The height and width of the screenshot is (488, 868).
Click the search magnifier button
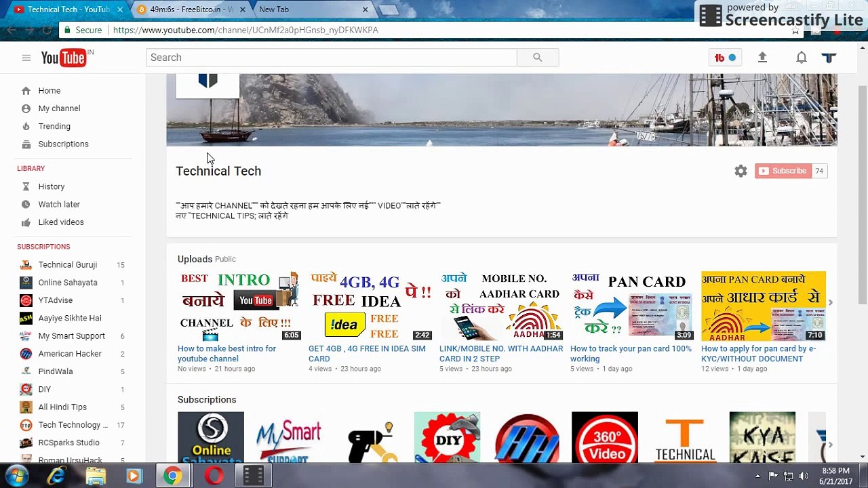click(x=538, y=58)
